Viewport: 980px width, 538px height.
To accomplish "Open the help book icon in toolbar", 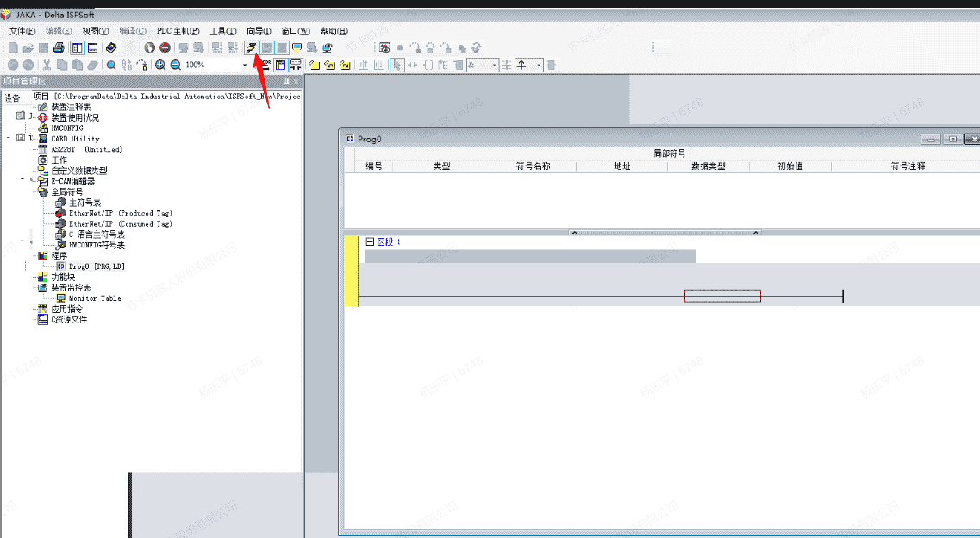I will pyautogui.click(x=111, y=47).
